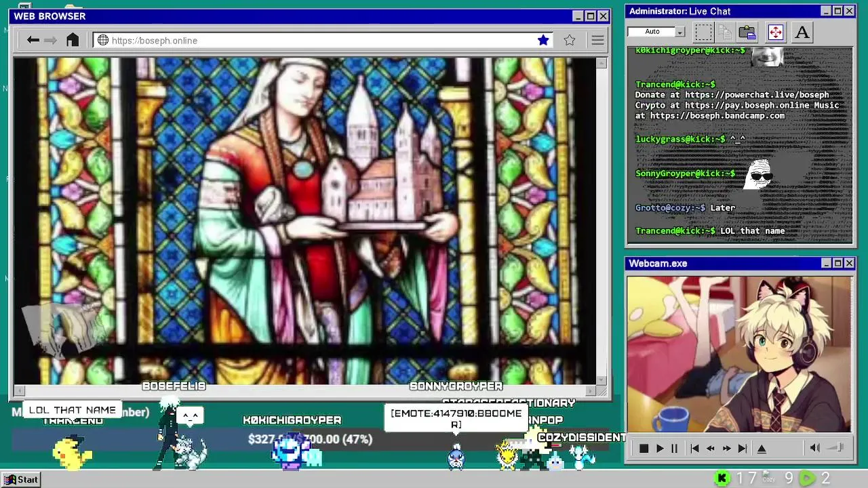Click the 'LOL THAT NAME' speech bubble
The width and height of the screenshot is (868, 488).
click(73, 410)
